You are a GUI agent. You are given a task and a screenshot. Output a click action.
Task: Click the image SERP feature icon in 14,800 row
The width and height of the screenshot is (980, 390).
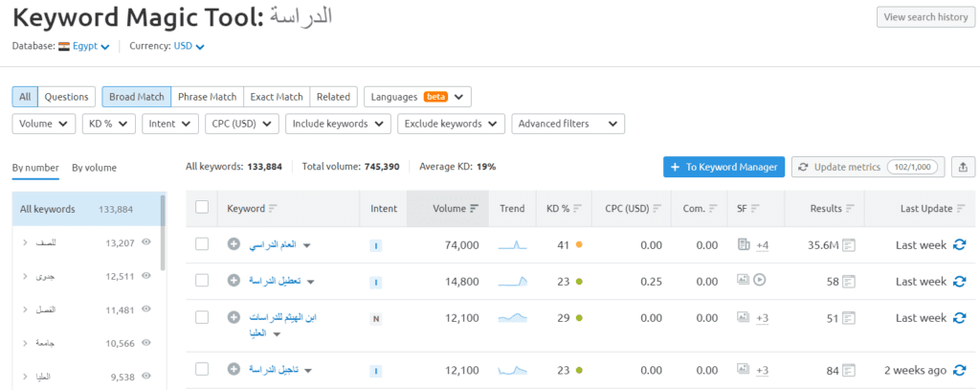[x=743, y=280]
